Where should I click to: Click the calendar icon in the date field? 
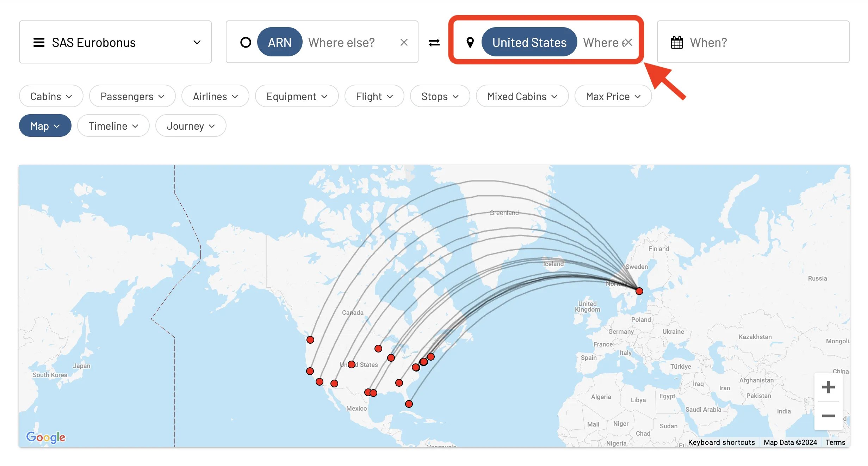coord(677,42)
